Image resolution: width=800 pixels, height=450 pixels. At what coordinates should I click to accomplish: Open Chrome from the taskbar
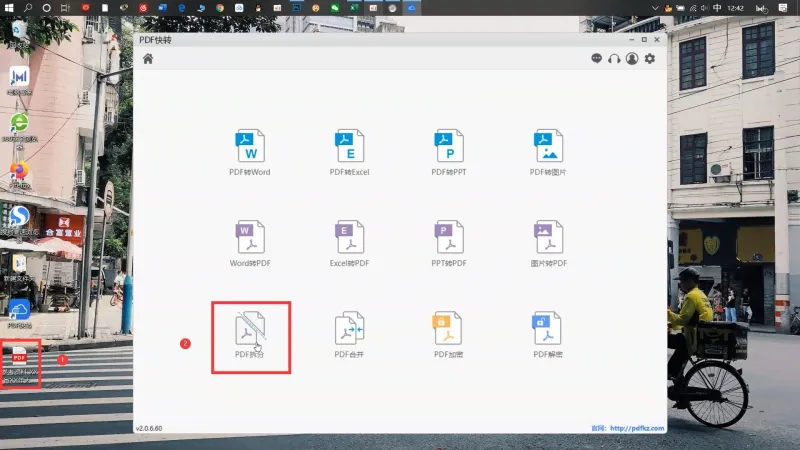(220, 8)
